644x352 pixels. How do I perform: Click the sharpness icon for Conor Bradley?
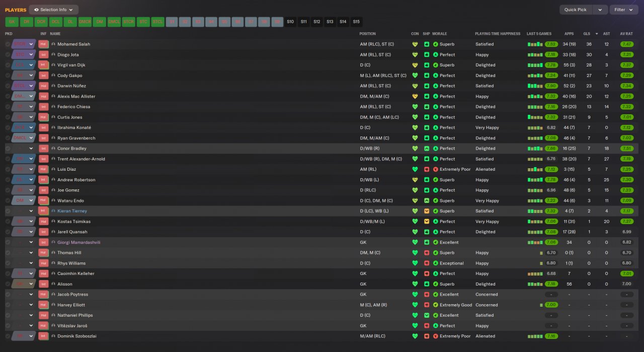tap(427, 149)
